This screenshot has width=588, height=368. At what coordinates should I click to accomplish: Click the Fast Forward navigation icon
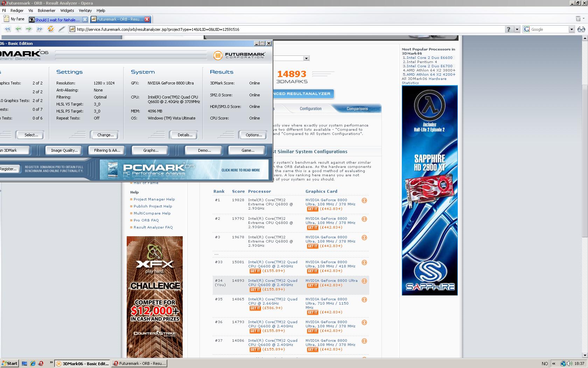pyautogui.click(x=40, y=29)
